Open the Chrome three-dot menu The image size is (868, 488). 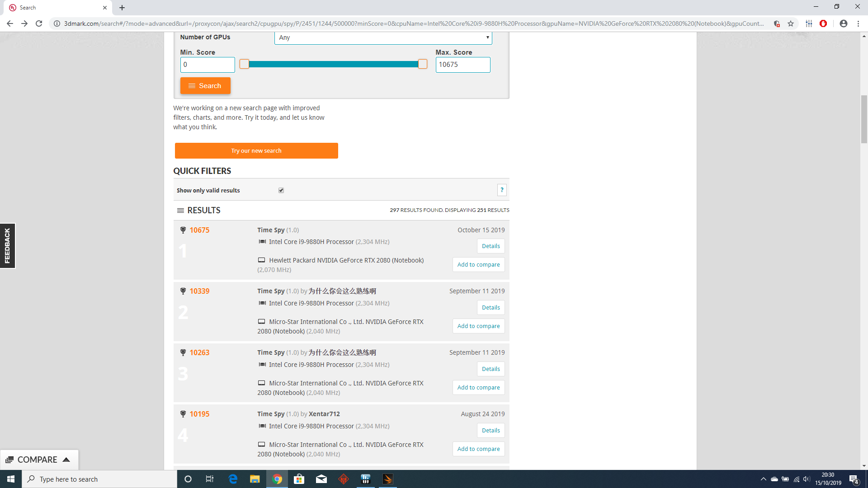[858, 23]
